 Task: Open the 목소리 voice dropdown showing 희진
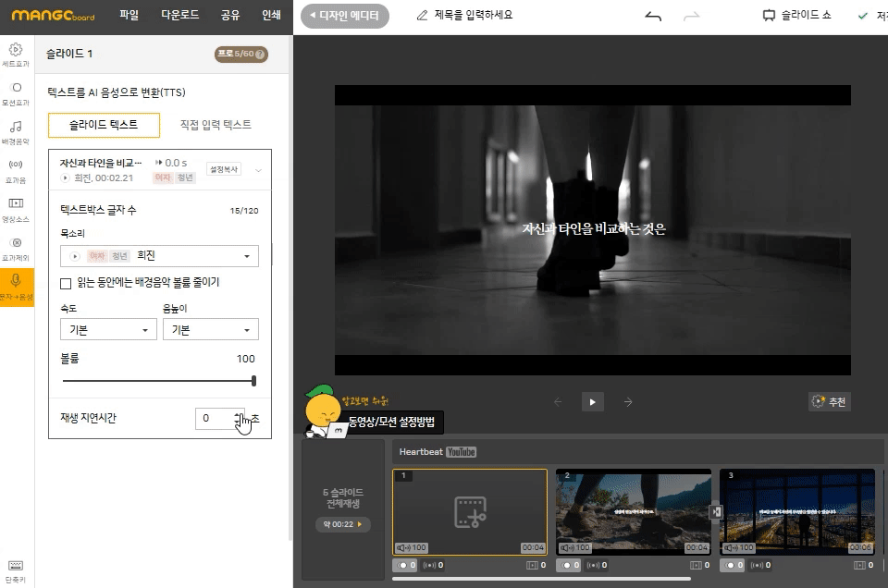click(x=159, y=256)
